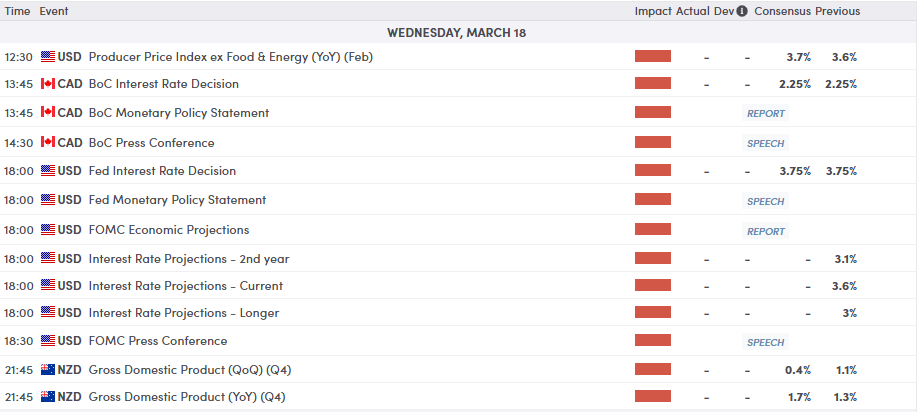Click the Dev column info icon
The height and width of the screenshot is (412, 918).
coord(742,11)
